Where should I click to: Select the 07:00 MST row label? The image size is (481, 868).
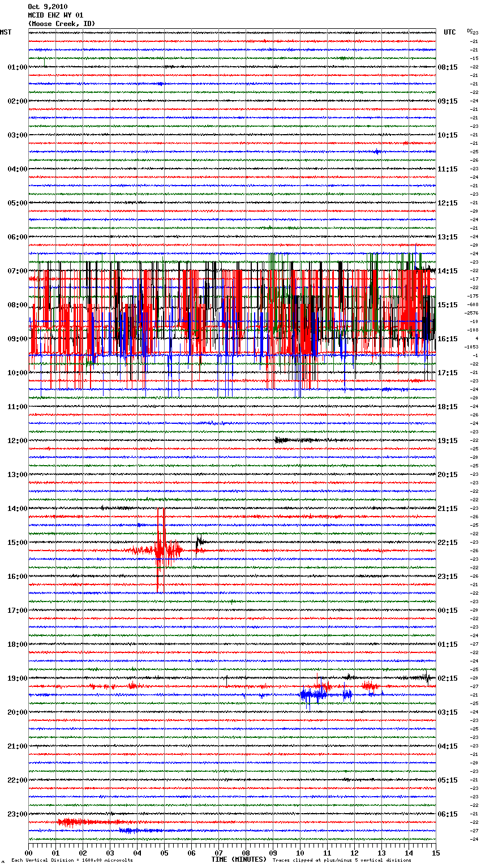point(17,271)
